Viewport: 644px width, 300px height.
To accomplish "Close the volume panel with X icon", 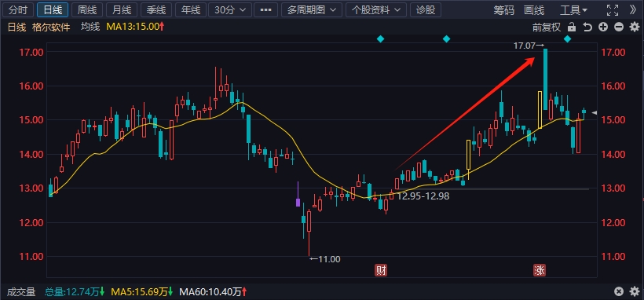I will (x=619, y=292).
